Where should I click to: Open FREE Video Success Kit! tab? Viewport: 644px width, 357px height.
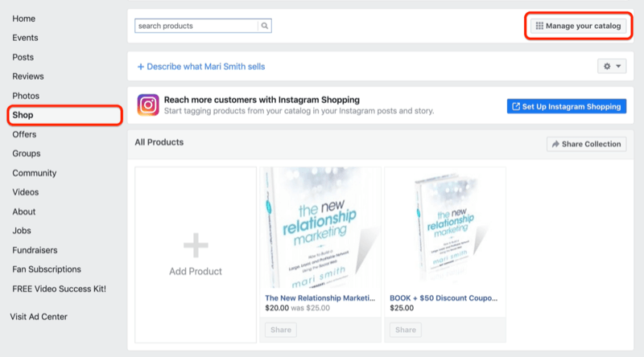coord(59,289)
